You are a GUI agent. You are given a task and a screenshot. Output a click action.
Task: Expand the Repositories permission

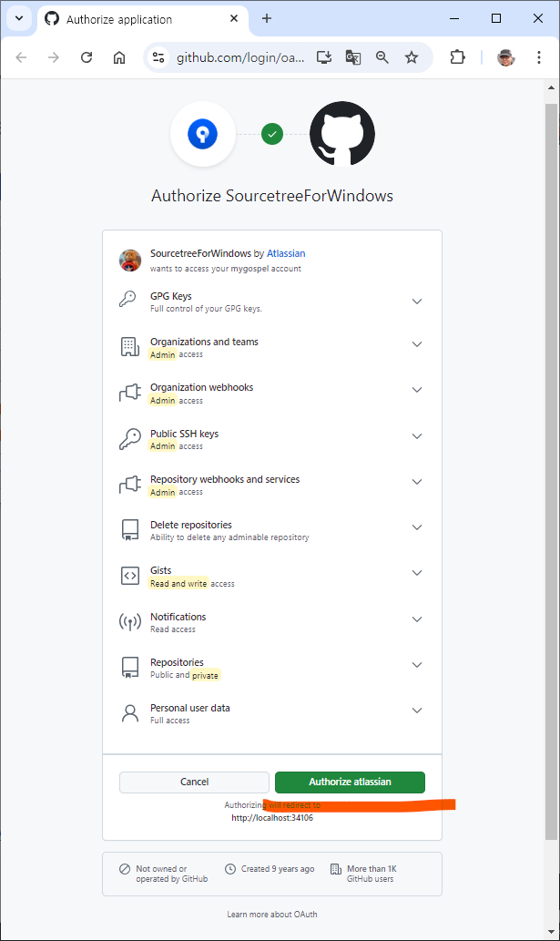pyautogui.click(x=417, y=665)
